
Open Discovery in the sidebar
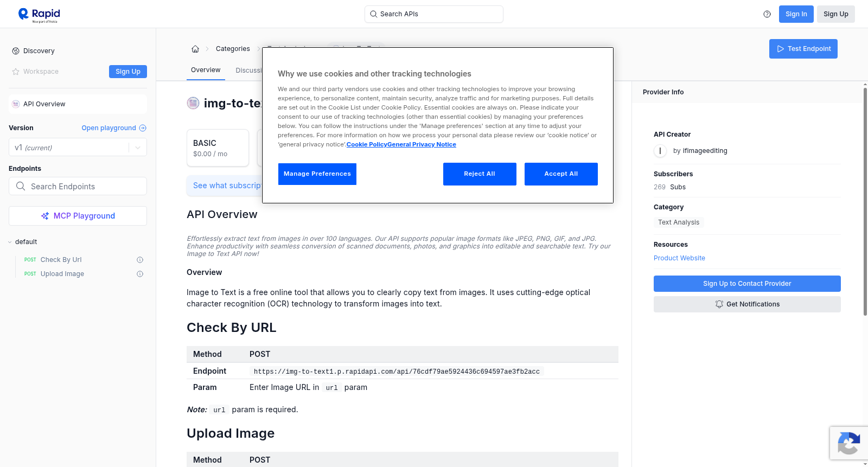(34, 51)
